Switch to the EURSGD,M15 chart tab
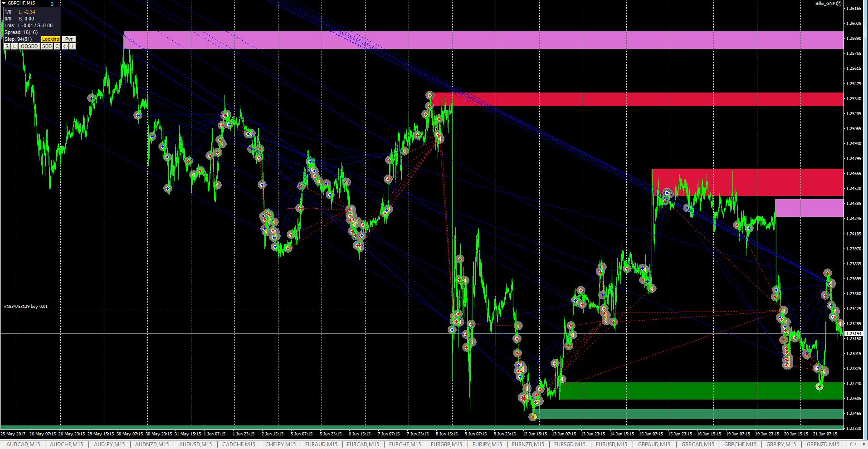This screenshot has height=449, width=868. pyautogui.click(x=571, y=444)
